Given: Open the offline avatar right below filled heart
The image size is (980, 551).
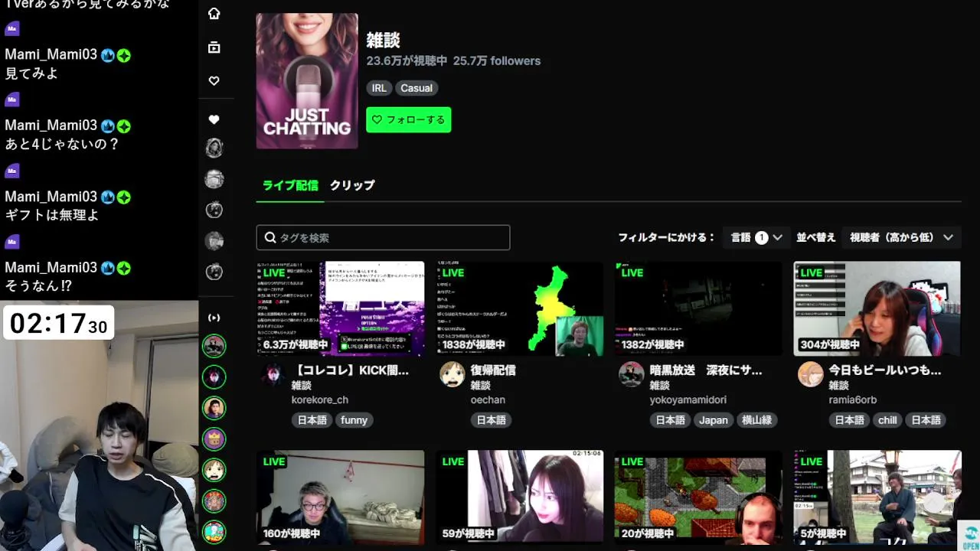Looking at the screenshot, I should pyautogui.click(x=214, y=148).
